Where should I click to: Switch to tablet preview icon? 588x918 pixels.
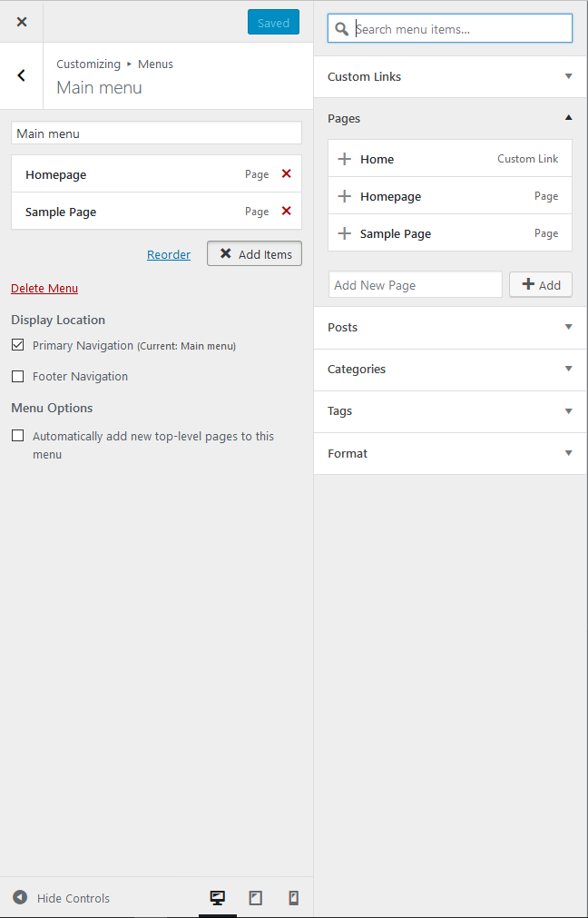point(256,897)
